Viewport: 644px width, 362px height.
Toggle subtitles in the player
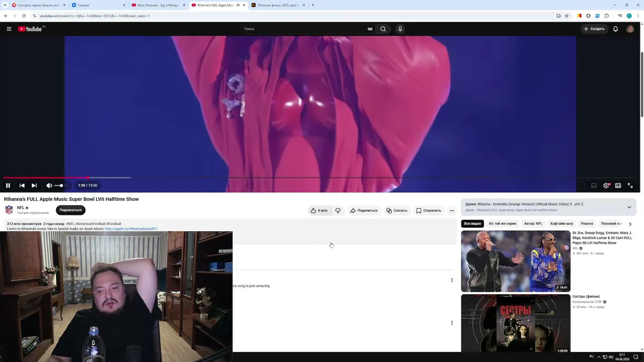pos(594,186)
